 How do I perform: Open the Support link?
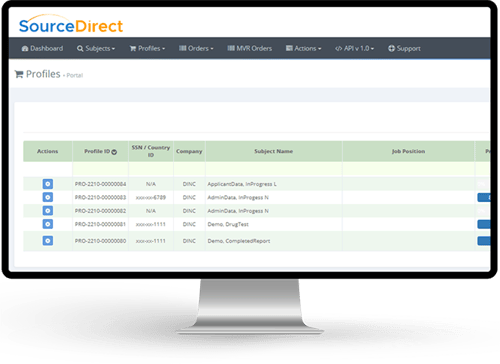pos(404,48)
